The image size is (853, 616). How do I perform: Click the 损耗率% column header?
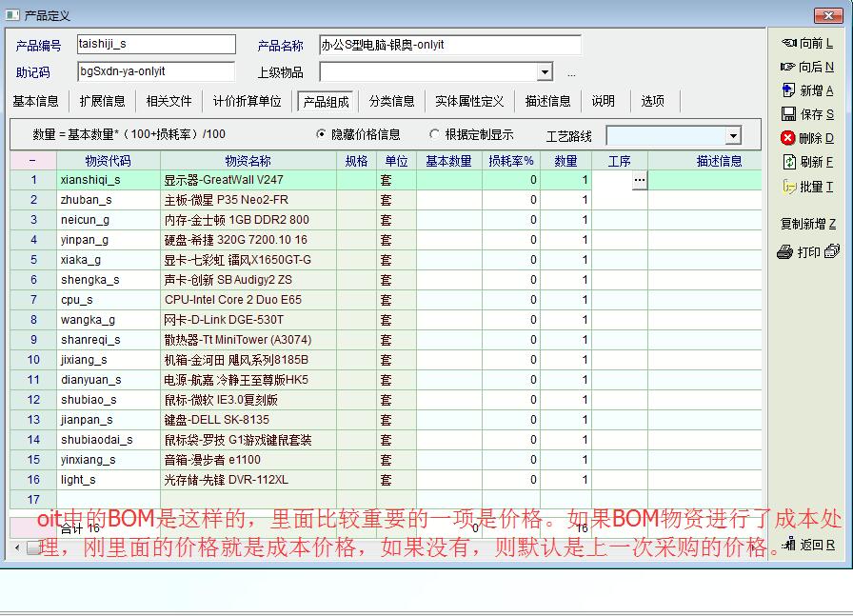511,161
